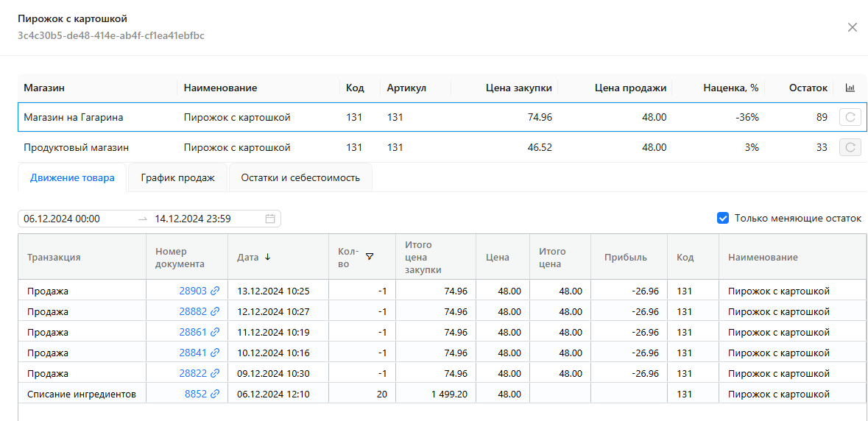Click link icon next to document 8852

[215, 395]
